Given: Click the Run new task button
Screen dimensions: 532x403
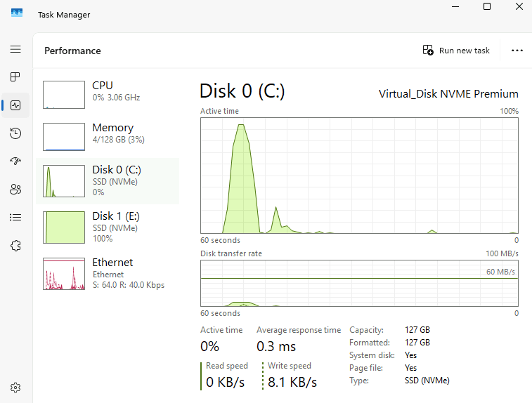Looking at the screenshot, I should coord(456,51).
